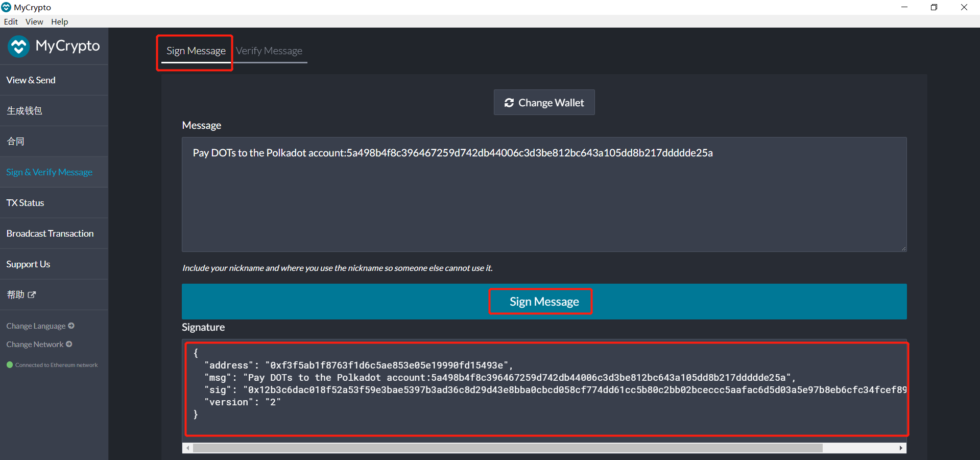Click the MyCrypto logo icon in sidebar

19,47
